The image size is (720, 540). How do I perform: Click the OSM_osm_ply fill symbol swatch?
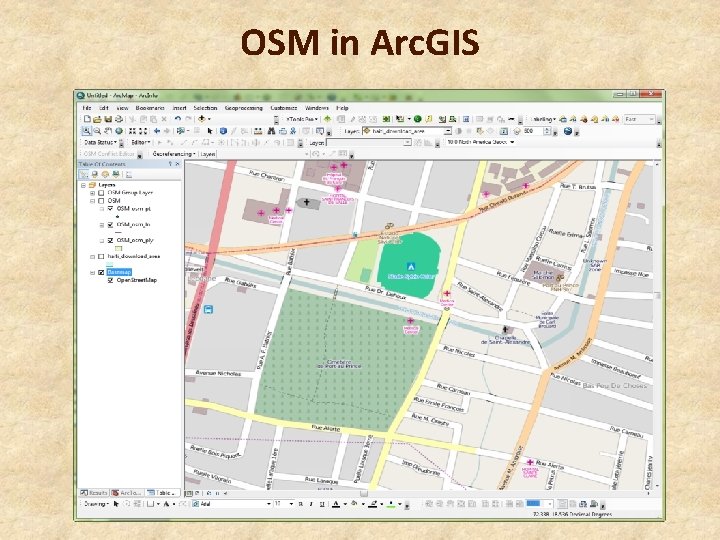118,248
